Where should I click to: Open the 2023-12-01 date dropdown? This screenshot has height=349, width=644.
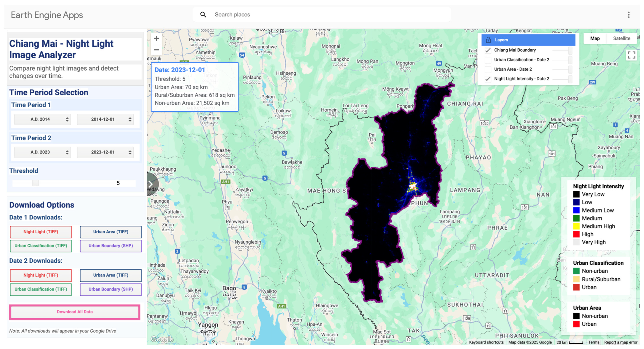(105, 152)
